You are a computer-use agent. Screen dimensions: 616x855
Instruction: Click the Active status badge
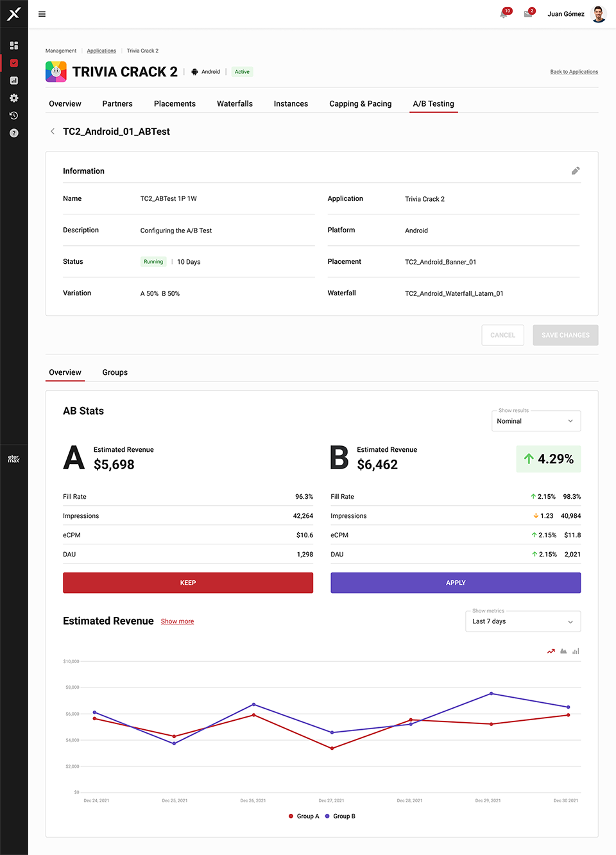242,72
